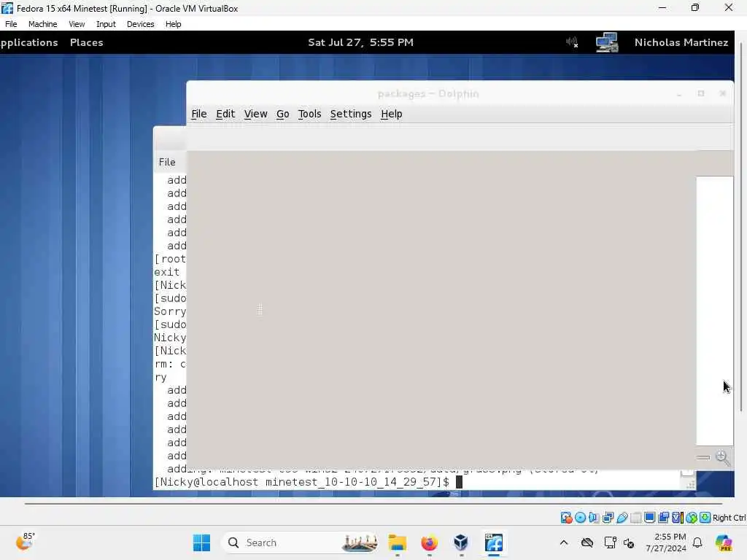Image resolution: width=747 pixels, height=560 pixels.
Task: Click the VirtualBox network indicator
Action: pyautogui.click(x=608, y=518)
